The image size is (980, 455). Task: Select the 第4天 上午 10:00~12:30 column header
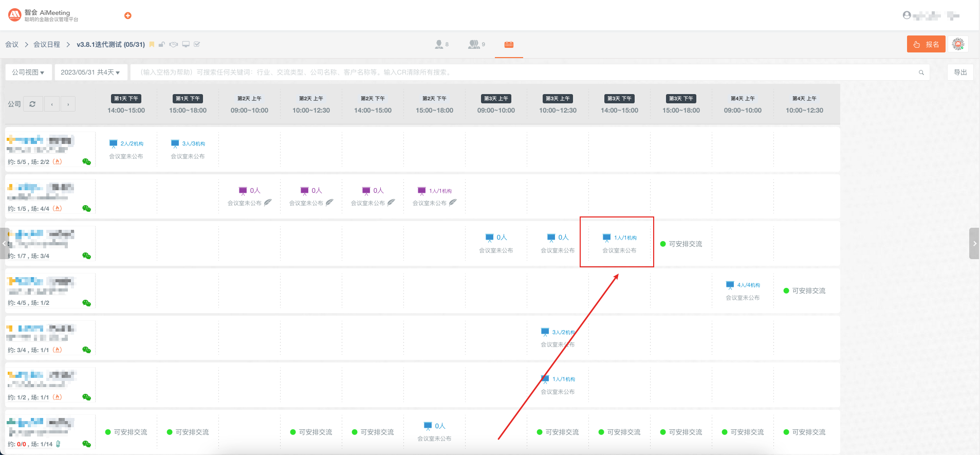click(x=804, y=104)
